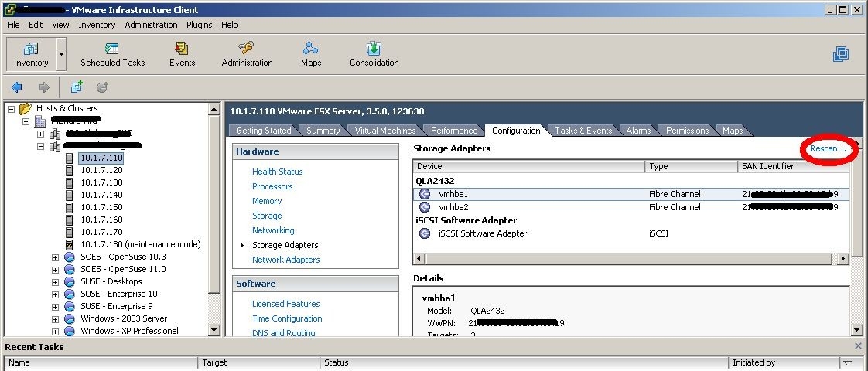Expand the SUSE - Desktops node
868x371 pixels.
[x=56, y=282]
